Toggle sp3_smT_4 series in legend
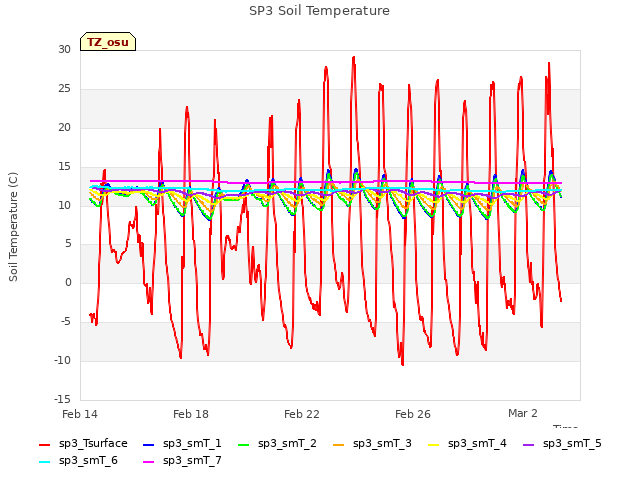This screenshot has width=640, height=480. [x=467, y=443]
